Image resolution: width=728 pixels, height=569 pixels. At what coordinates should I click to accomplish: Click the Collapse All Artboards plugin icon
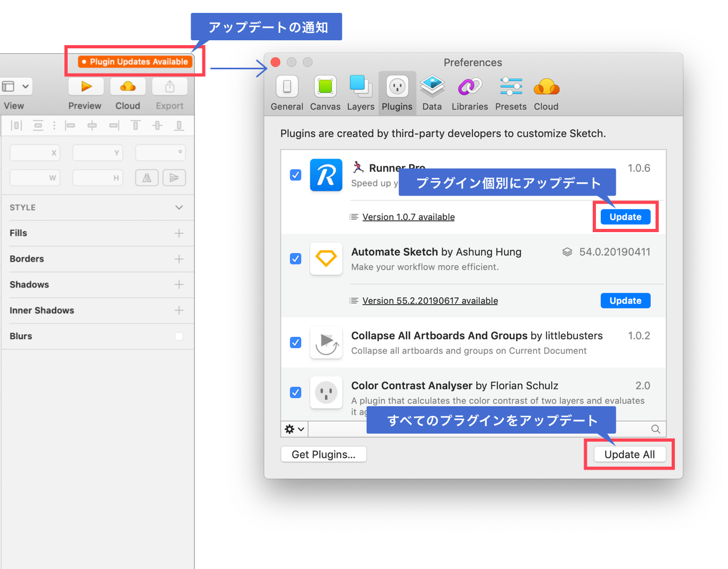click(x=326, y=343)
